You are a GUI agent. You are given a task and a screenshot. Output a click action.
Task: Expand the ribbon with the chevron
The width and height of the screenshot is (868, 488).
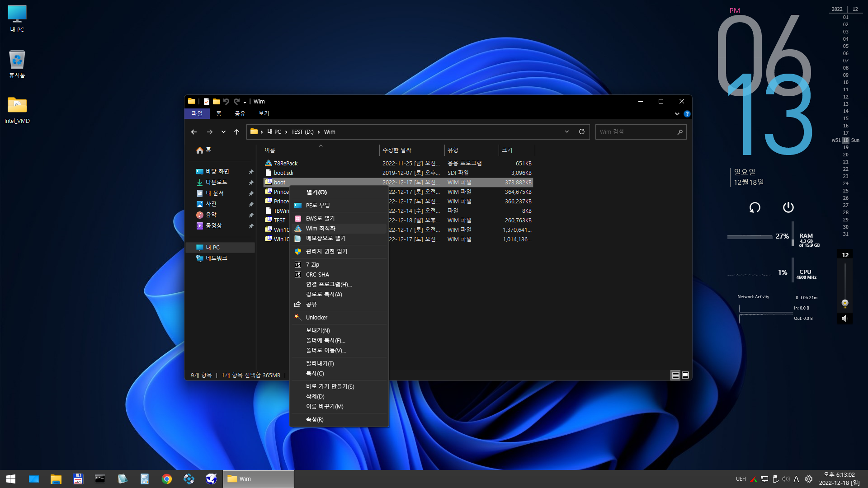(677, 114)
